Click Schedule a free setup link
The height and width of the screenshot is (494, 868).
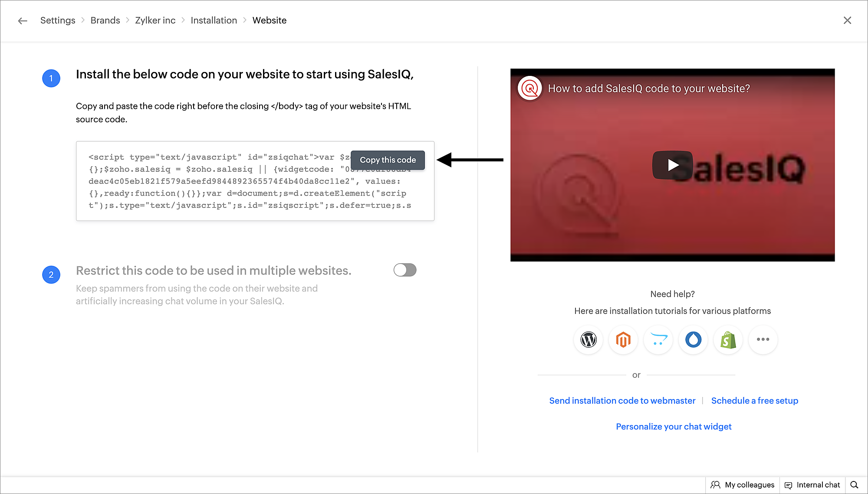tap(754, 401)
